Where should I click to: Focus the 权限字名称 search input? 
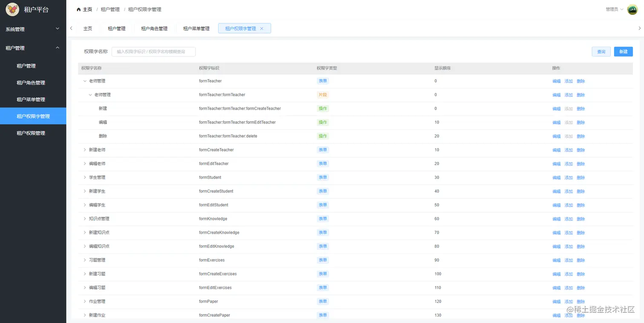tap(154, 51)
